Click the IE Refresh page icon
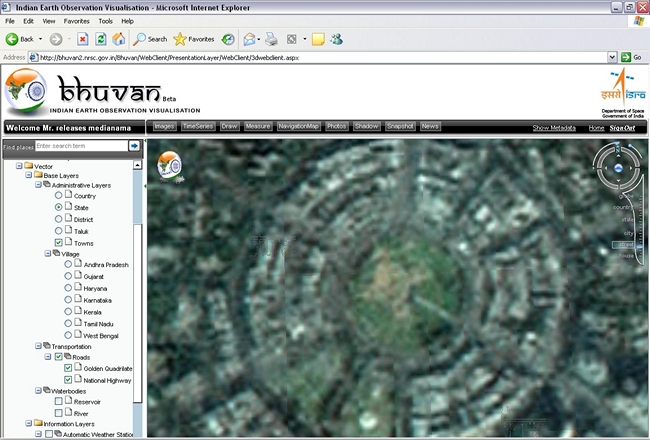 coord(100,39)
